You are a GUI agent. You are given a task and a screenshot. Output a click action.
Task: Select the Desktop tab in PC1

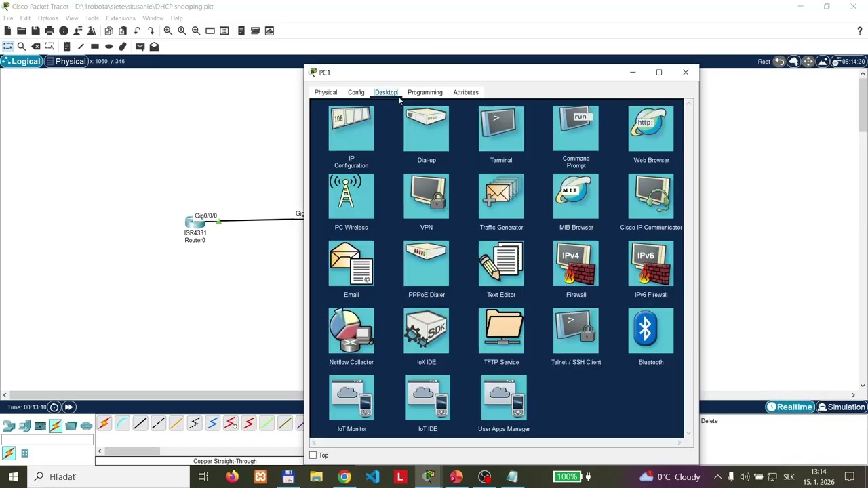pos(386,92)
